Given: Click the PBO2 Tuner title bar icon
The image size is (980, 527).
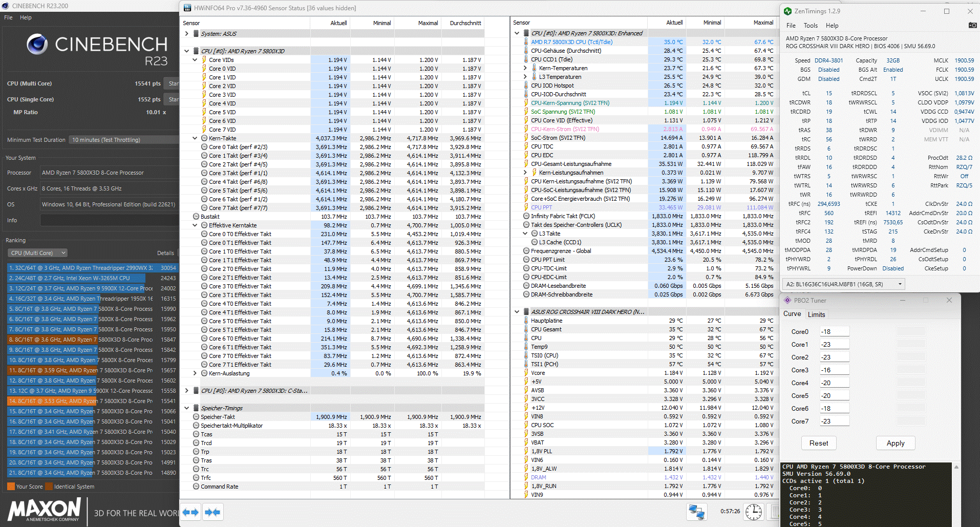Looking at the screenshot, I should point(788,301).
